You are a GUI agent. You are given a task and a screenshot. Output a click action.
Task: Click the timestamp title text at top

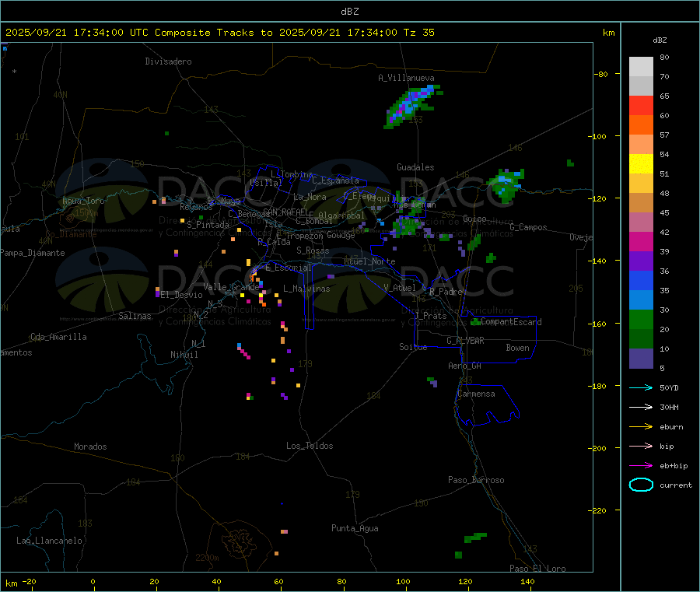point(219,32)
